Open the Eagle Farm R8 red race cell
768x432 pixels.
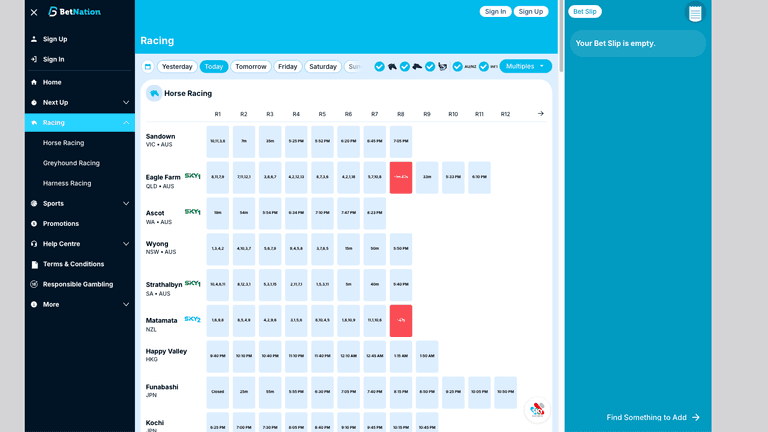pyautogui.click(x=400, y=177)
